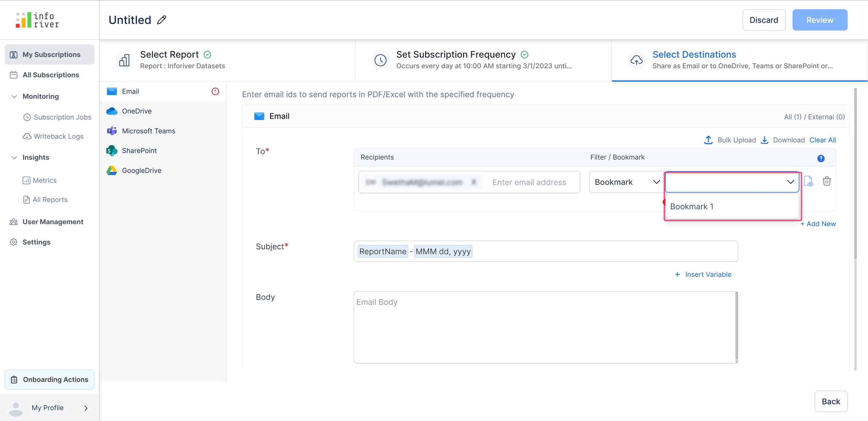This screenshot has height=421, width=868.
Task: Click the Bulk Upload icon
Action: pos(708,140)
